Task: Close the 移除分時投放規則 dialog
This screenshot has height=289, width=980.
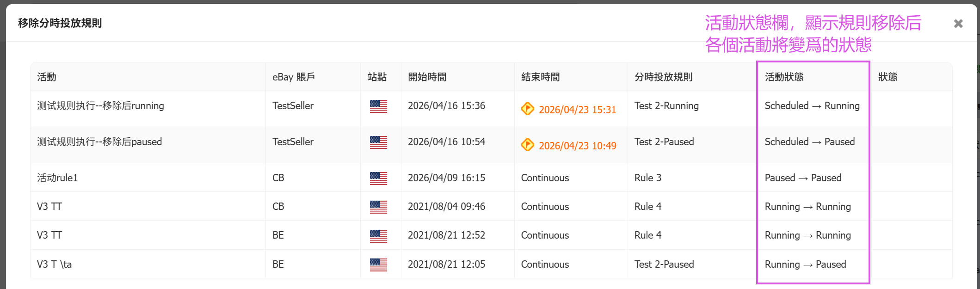Action: point(958,24)
